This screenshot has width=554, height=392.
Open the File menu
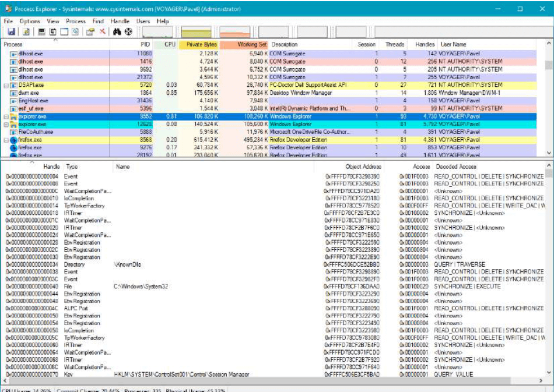[9, 21]
